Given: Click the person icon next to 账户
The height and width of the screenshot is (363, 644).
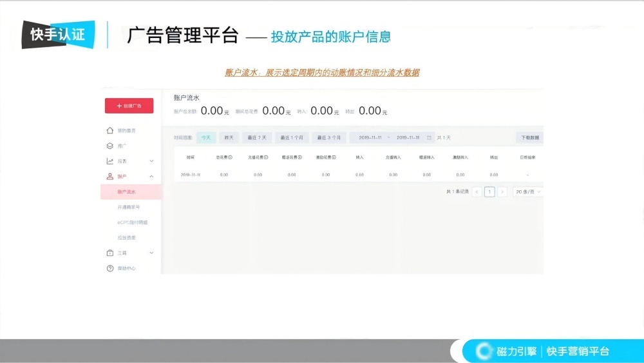Looking at the screenshot, I should (x=109, y=177).
